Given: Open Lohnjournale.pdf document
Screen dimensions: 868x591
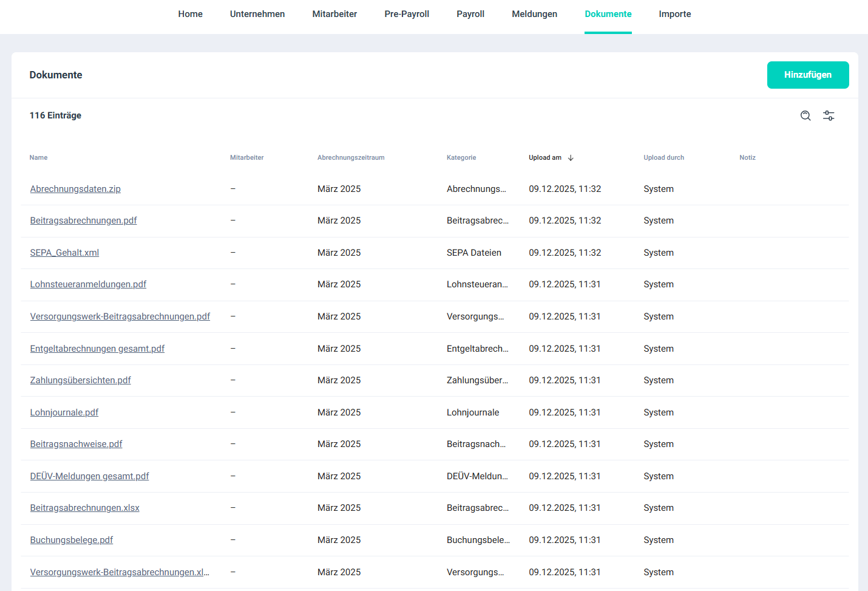Looking at the screenshot, I should (x=64, y=412).
